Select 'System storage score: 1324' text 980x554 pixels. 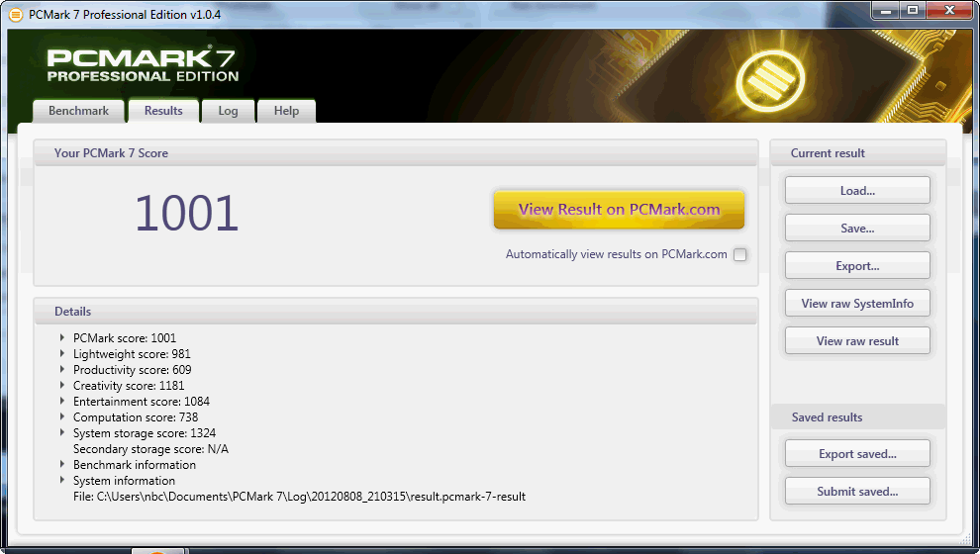[x=145, y=433]
